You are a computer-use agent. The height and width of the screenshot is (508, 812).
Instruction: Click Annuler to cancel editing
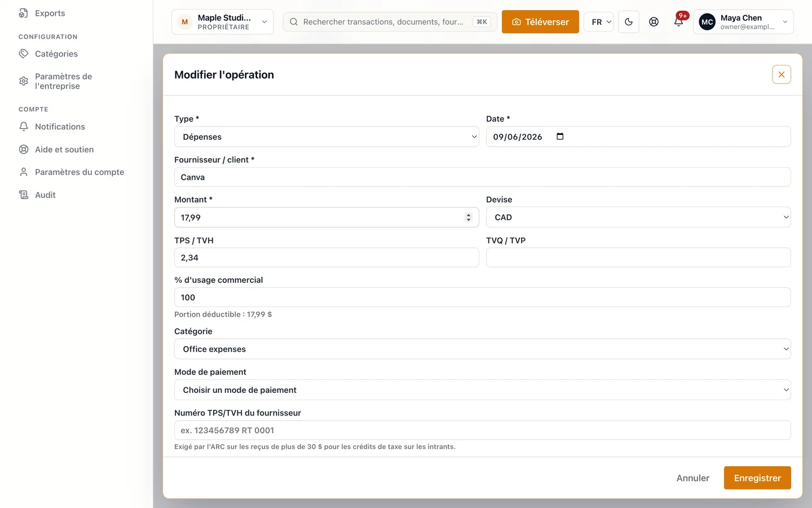693,478
